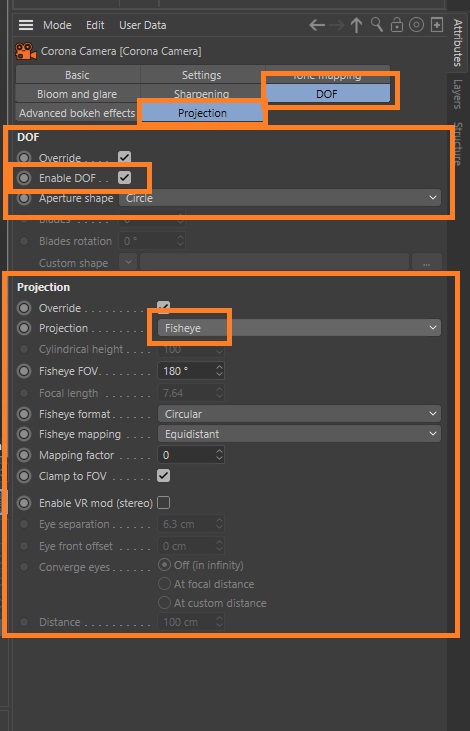This screenshot has height=731, width=470.
Task: Click the Mapping factor stepper arrows
Action: [219, 455]
